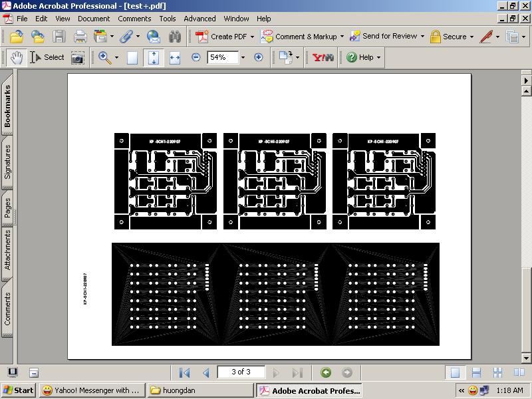Open the Advanced menu
The image size is (532, 399).
pos(200,19)
